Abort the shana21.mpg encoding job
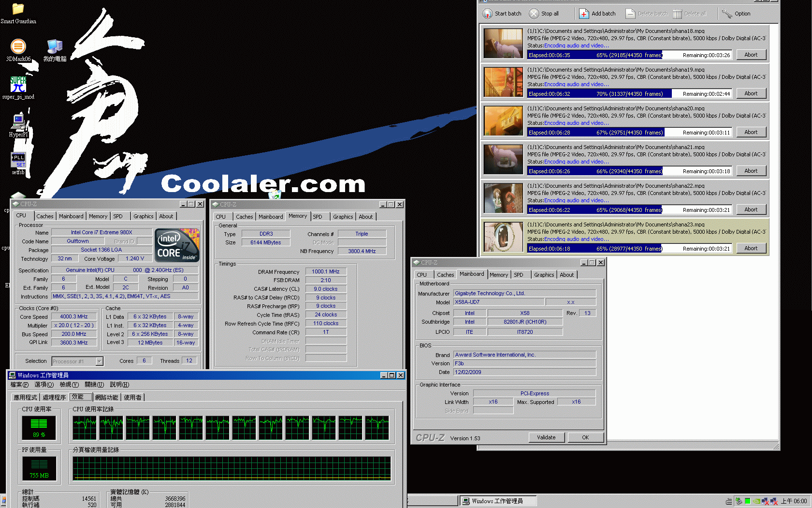The height and width of the screenshot is (508, 812). 751,171
